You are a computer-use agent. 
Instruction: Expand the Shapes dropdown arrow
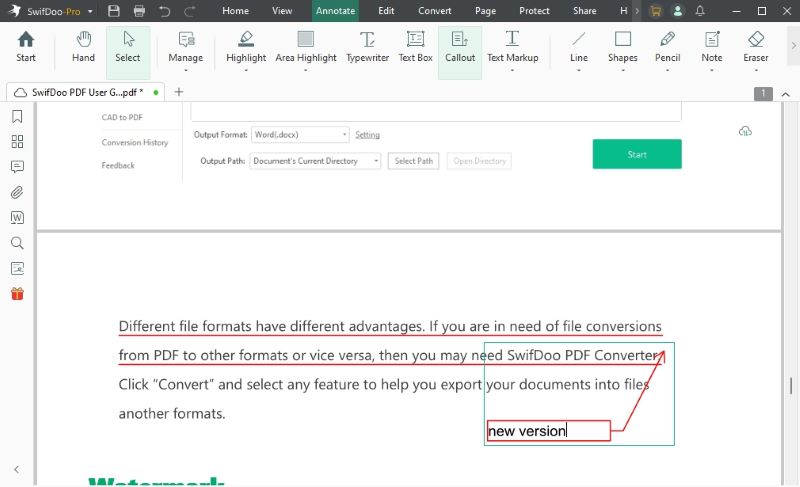[x=622, y=70]
